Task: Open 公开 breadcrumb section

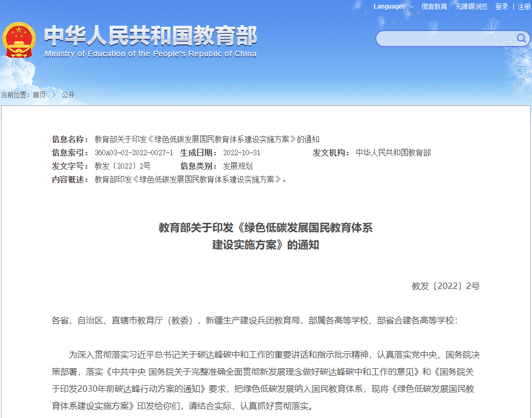Action: click(68, 95)
